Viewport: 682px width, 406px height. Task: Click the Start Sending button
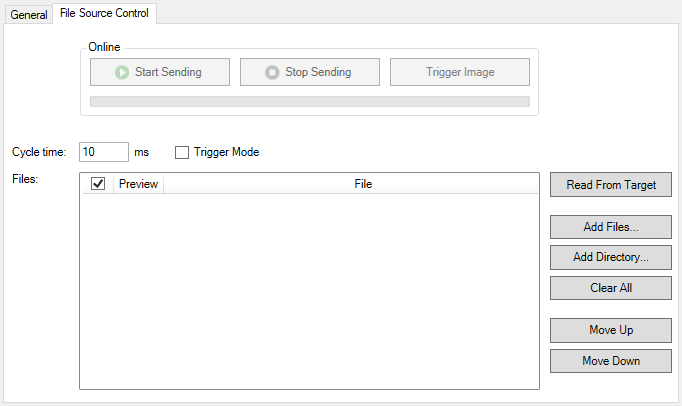pos(160,72)
